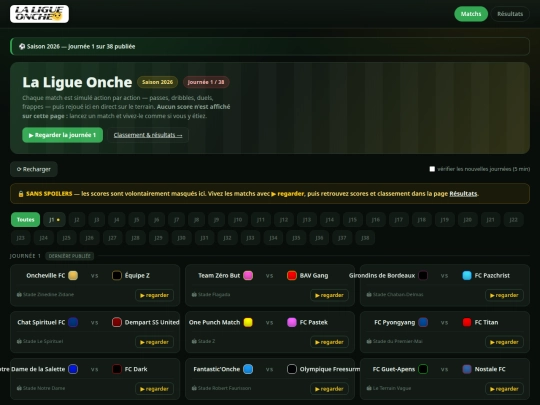The image size is (540, 405).
Task: Click the Stade du Premier-Mai text
Action: 398,341
